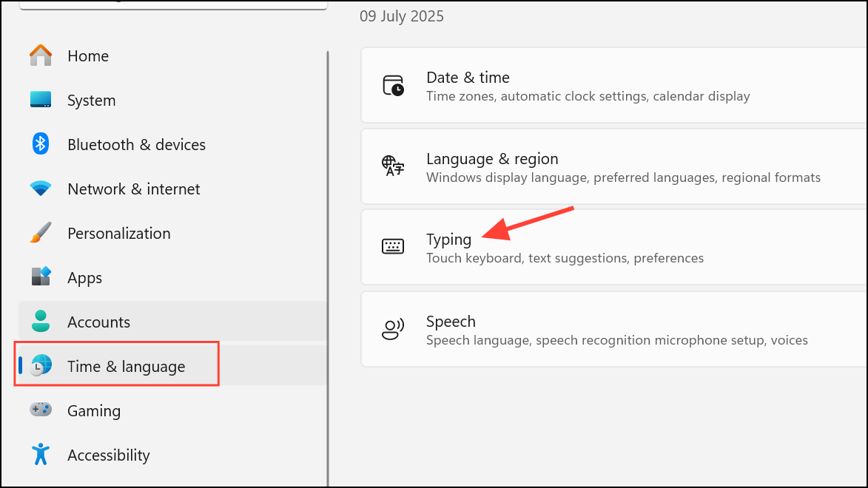Click the Home house icon
Viewport: 868px width, 488px height.
(41, 55)
